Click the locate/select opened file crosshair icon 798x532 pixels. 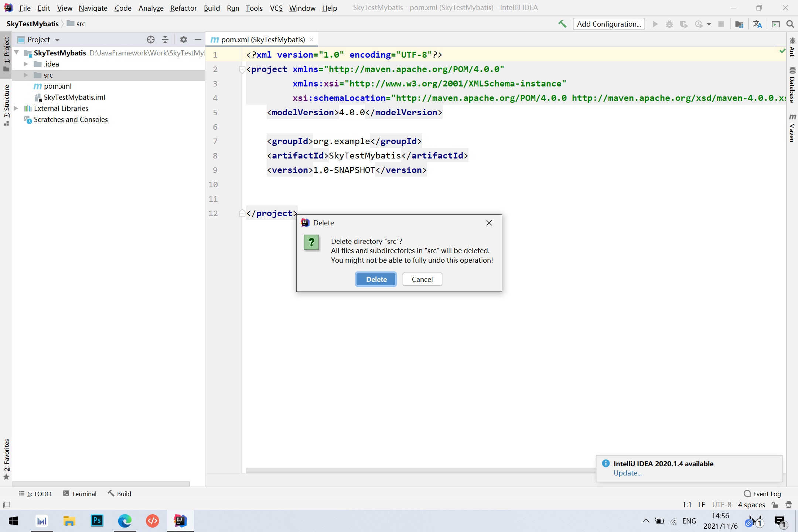click(x=150, y=40)
